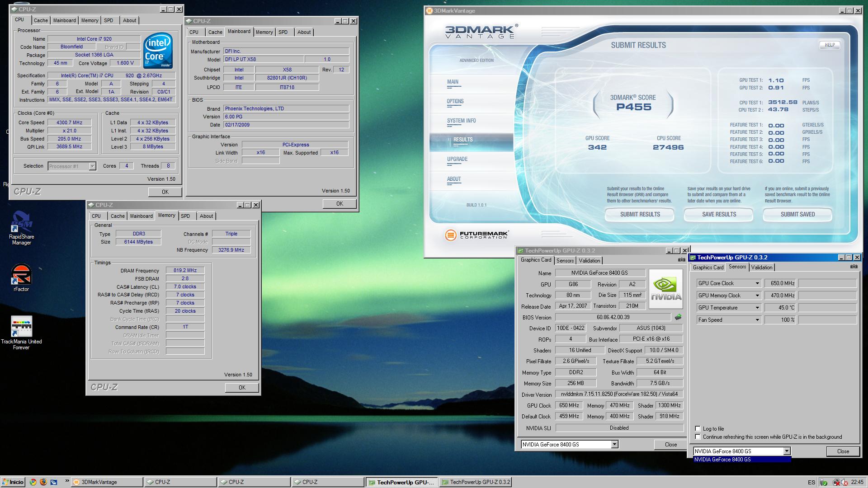The height and width of the screenshot is (488, 868).
Task: Click Submit Saved button
Action: 797,215
